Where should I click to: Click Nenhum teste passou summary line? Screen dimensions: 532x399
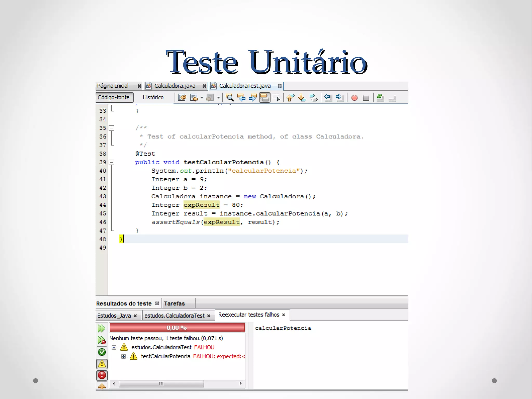pyautogui.click(x=166, y=338)
